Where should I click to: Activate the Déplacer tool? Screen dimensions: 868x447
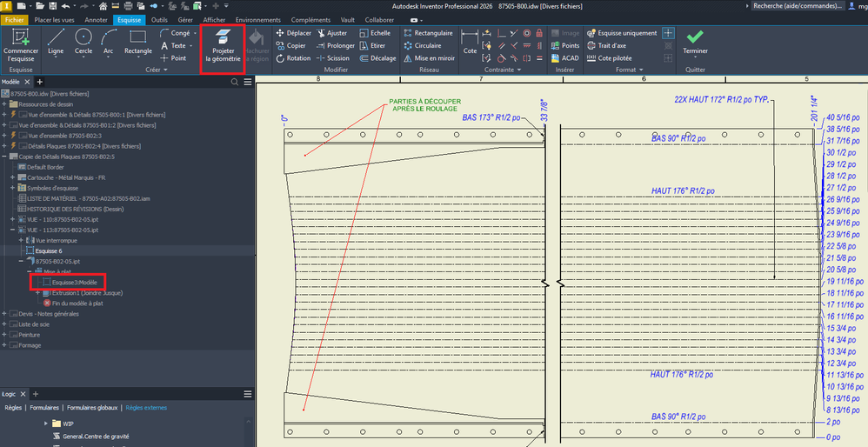pyautogui.click(x=293, y=33)
